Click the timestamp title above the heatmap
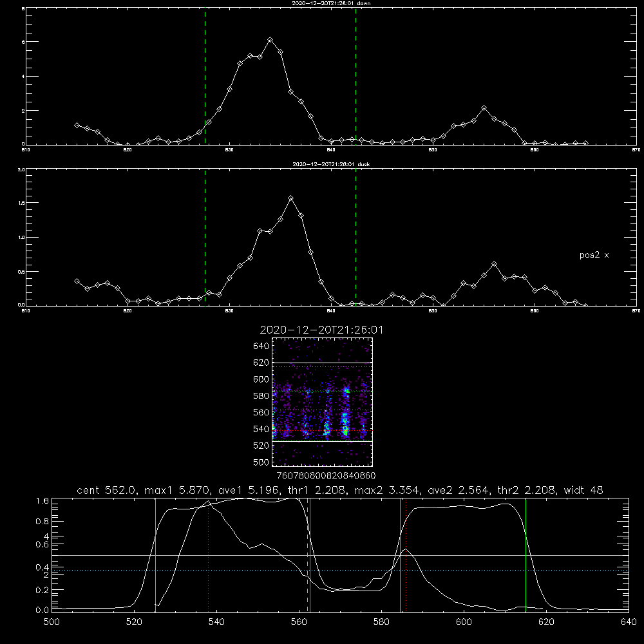This screenshot has height=644, width=644. point(321,330)
